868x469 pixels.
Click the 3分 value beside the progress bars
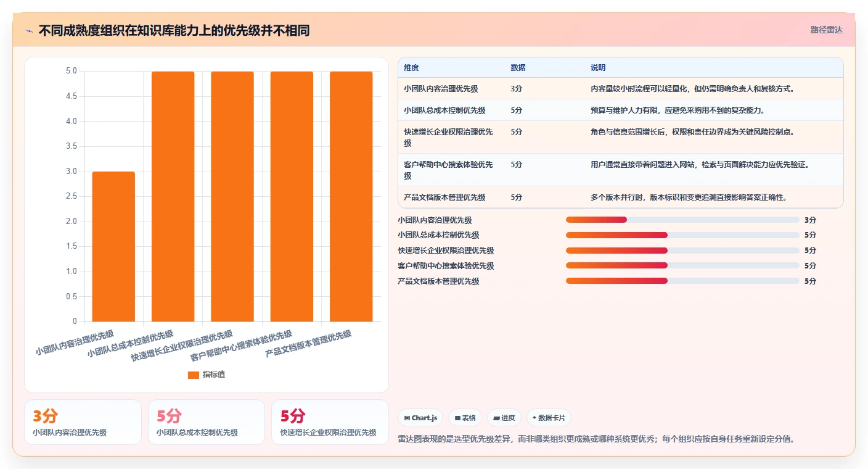tap(810, 220)
